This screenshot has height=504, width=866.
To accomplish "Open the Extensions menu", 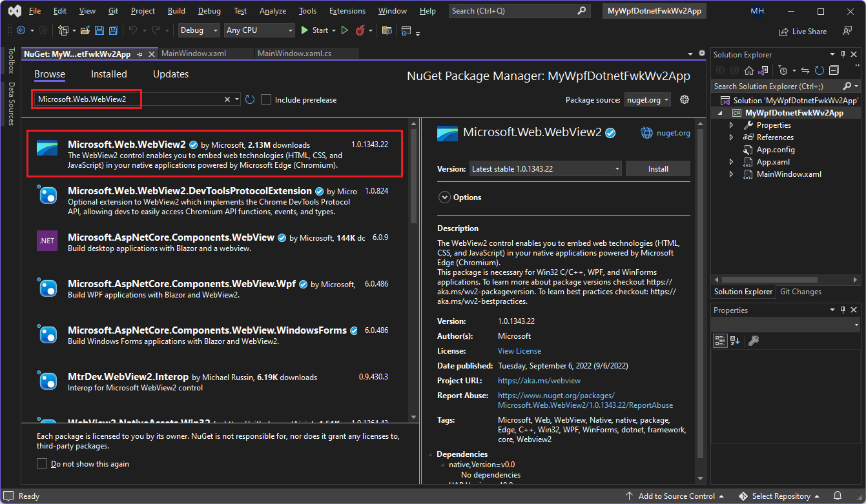I will tap(347, 10).
